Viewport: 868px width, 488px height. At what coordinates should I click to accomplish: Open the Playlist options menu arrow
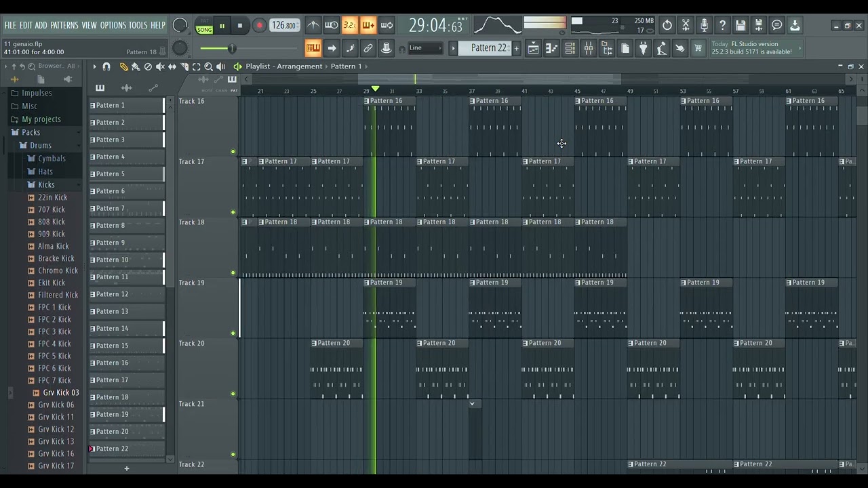coord(94,66)
